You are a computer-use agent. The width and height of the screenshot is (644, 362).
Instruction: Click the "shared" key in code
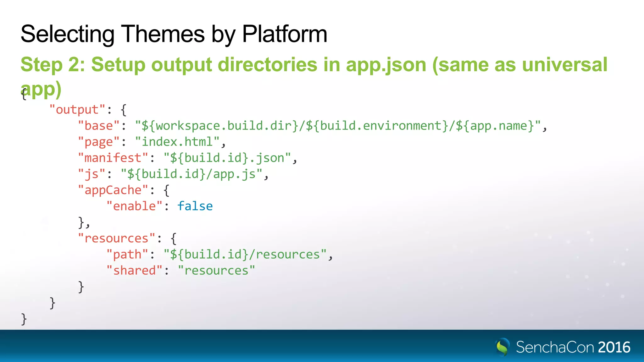[x=134, y=271]
